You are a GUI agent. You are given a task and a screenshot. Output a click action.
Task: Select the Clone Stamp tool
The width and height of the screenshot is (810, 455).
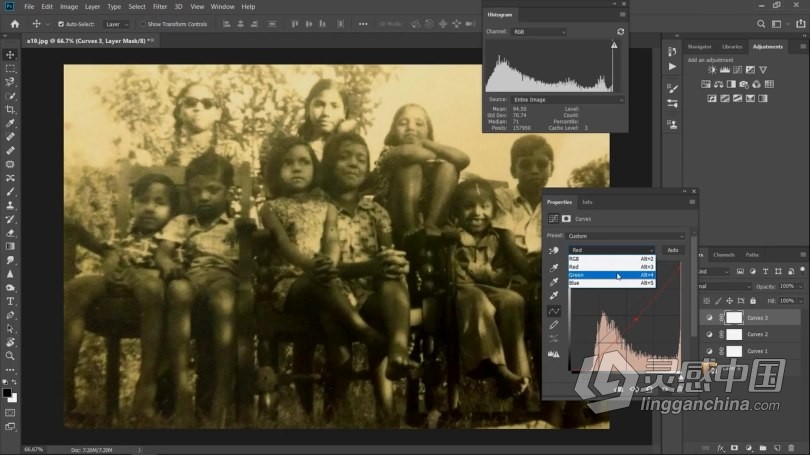[x=10, y=205]
